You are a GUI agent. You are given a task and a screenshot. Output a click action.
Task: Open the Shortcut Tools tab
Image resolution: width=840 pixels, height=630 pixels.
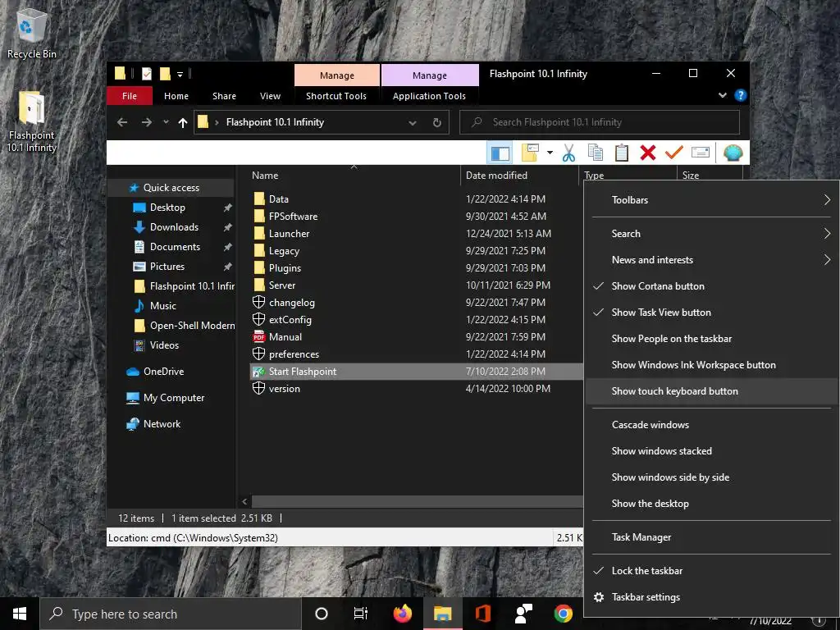(x=336, y=96)
